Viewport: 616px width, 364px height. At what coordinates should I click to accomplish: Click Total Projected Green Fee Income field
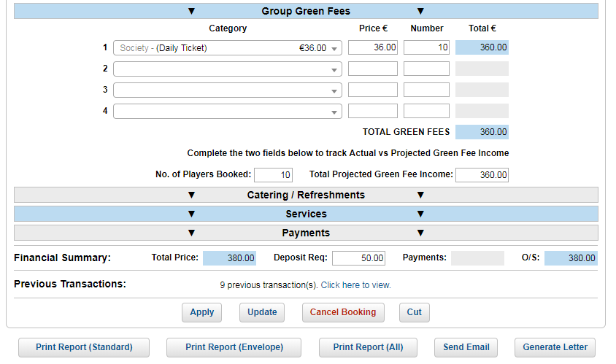pos(482,175)
